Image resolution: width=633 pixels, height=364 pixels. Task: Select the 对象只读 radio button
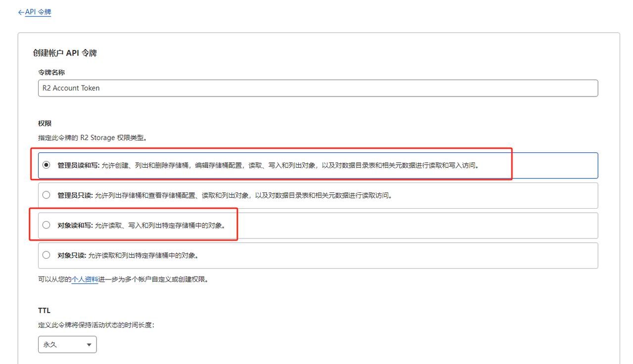point(46,255)
